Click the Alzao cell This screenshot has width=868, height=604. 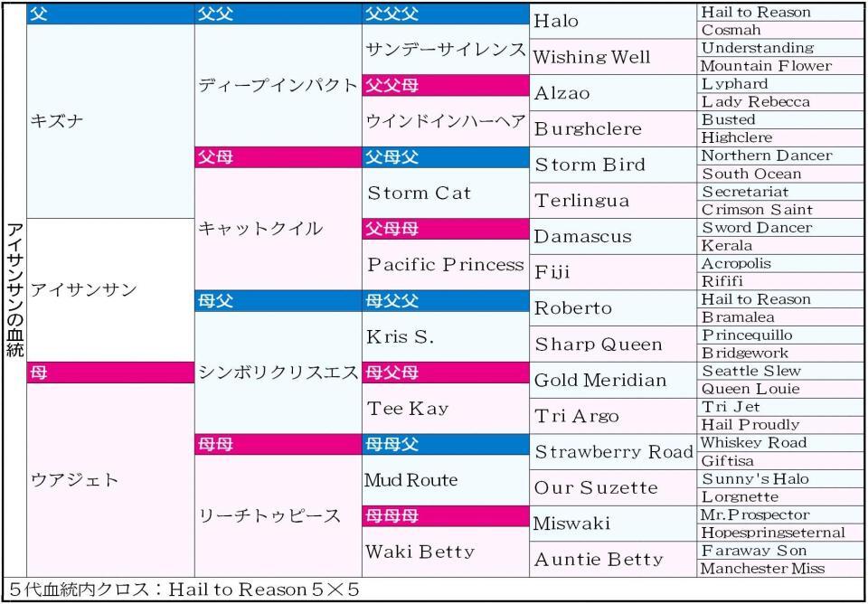613,93
